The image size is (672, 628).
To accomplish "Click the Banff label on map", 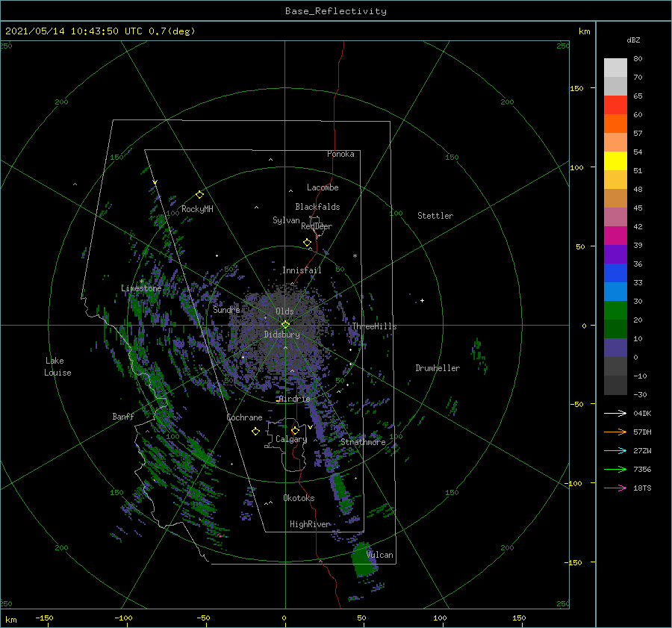I will (x=123, y=416).
